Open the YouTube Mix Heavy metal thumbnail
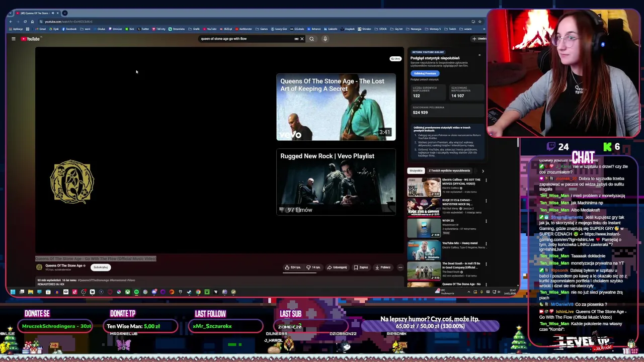The image size is (644, 362). point(424,250)
